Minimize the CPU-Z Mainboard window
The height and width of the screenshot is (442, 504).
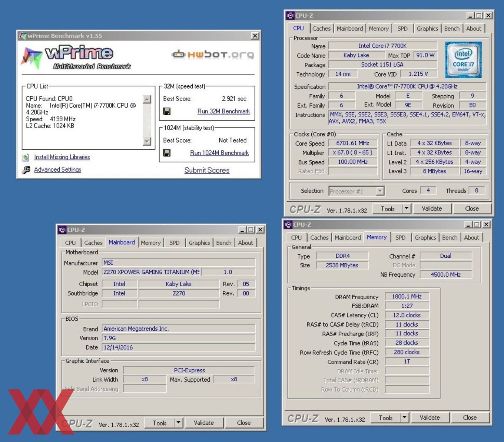click(242, 230)
